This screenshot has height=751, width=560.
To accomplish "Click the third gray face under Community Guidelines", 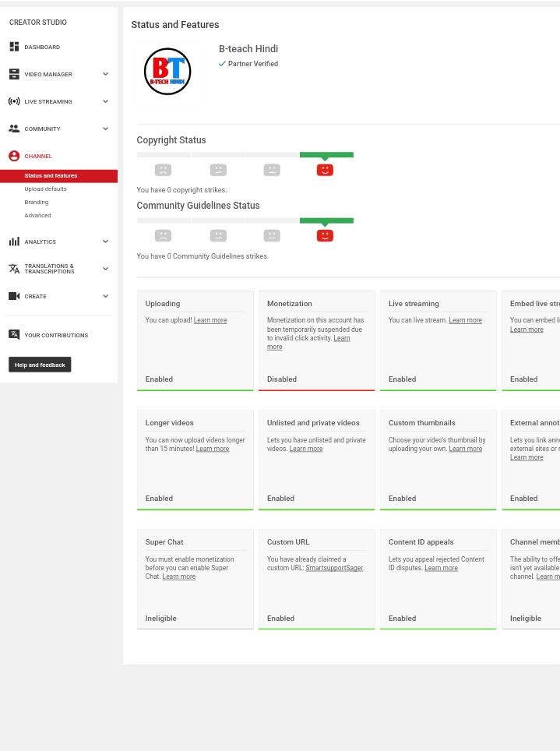I will tap(272, 235).
